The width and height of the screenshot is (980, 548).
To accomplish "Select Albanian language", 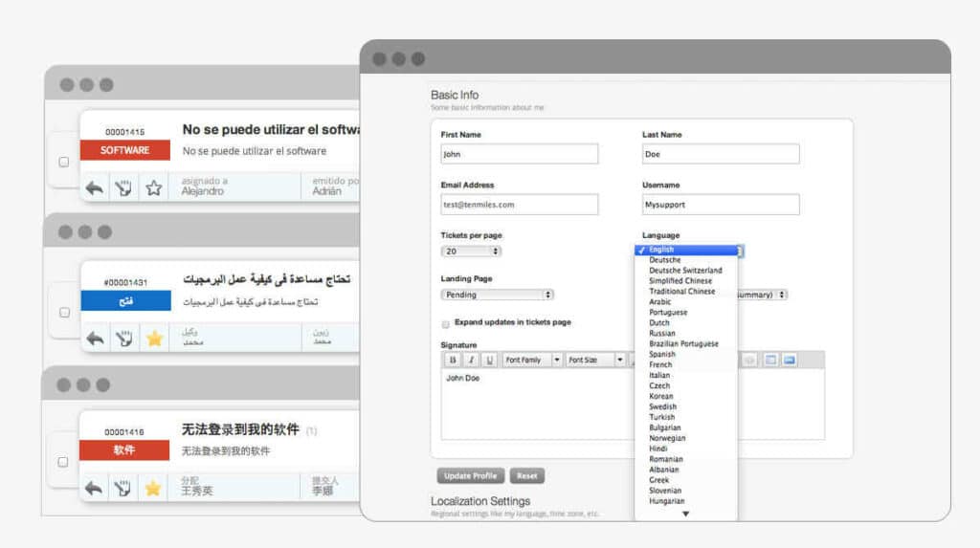I will [686, 470].
